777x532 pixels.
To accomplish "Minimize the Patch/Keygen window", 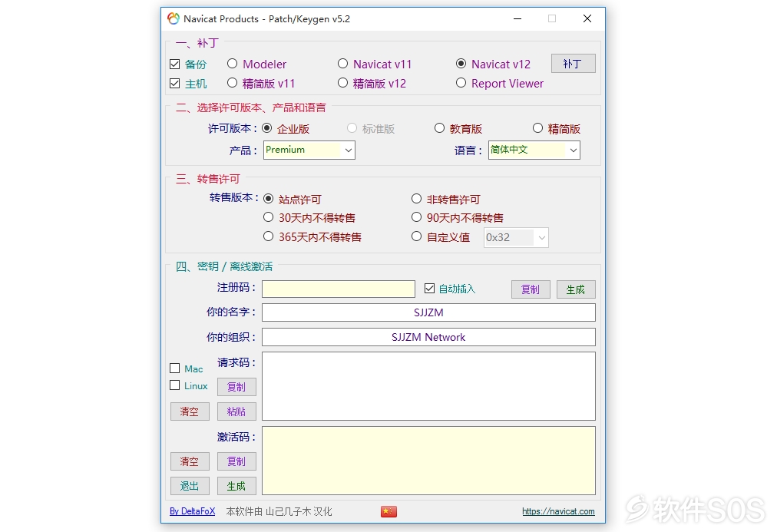I will [x=517, y=19].
